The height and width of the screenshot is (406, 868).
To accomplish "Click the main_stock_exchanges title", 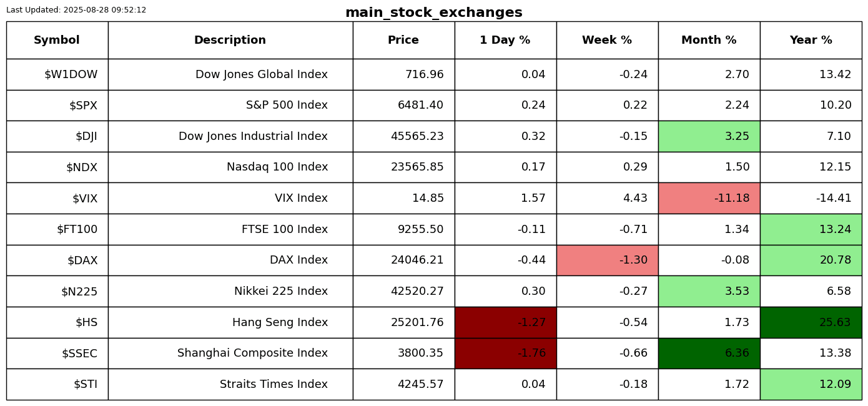I will [433, 13].
